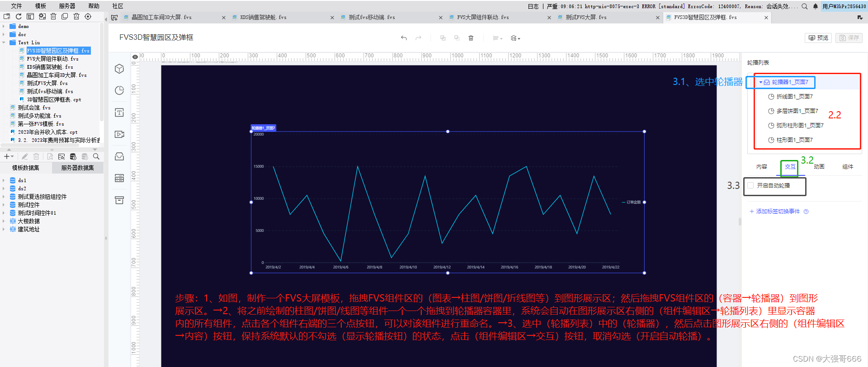Click the database run icon in dataset toolbar
This screenshot has width=868, height=367.
pos(73,156)
